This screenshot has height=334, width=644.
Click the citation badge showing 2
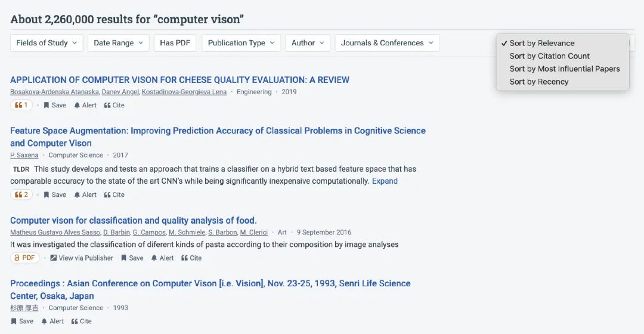21,194
